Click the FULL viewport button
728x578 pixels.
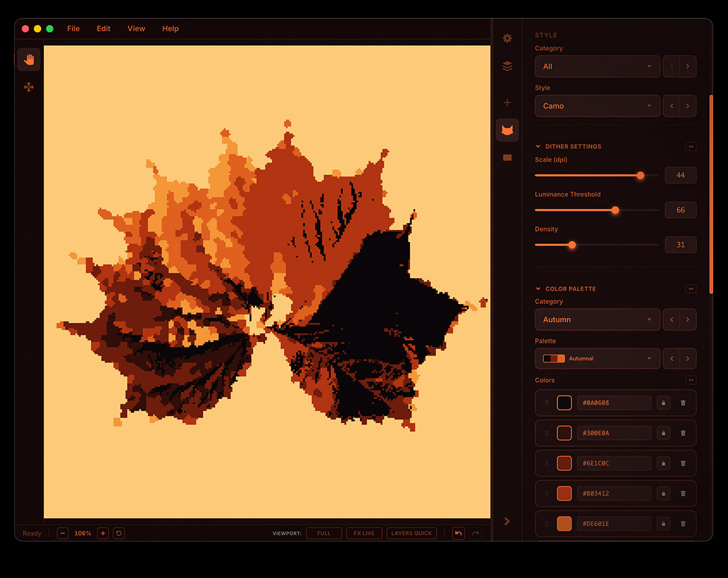pos(324,533)
